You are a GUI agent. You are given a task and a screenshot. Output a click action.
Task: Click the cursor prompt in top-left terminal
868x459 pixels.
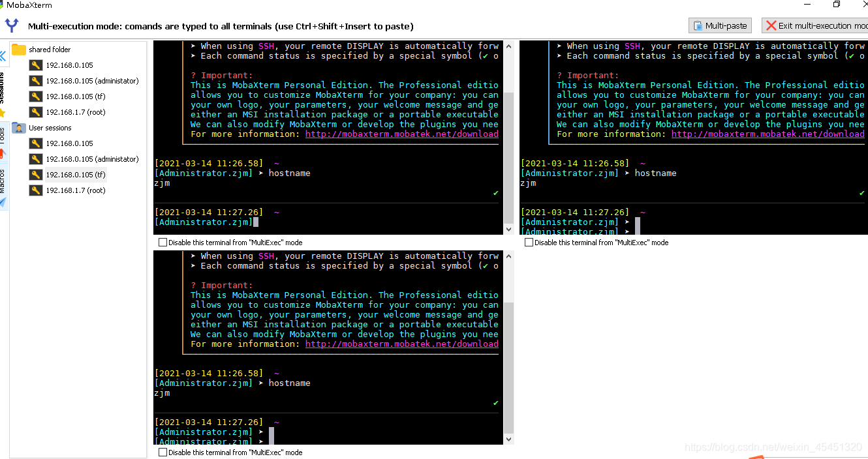pyautogui.click(x=256, y=222)
